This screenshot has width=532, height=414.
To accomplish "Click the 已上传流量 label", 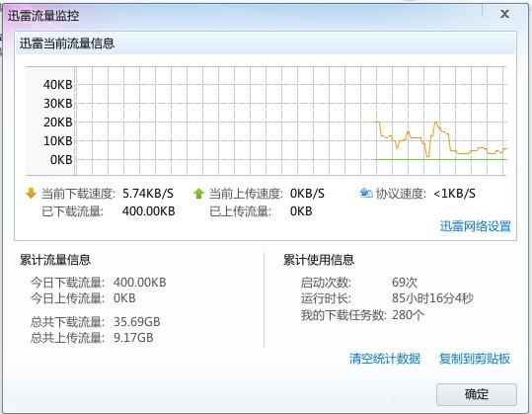I will [240, 211].
